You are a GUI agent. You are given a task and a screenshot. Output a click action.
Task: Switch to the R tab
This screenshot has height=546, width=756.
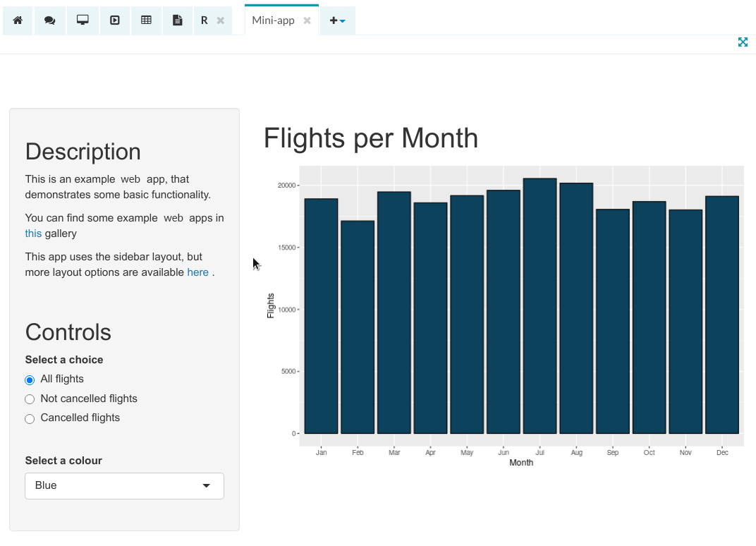click(205, 20)
